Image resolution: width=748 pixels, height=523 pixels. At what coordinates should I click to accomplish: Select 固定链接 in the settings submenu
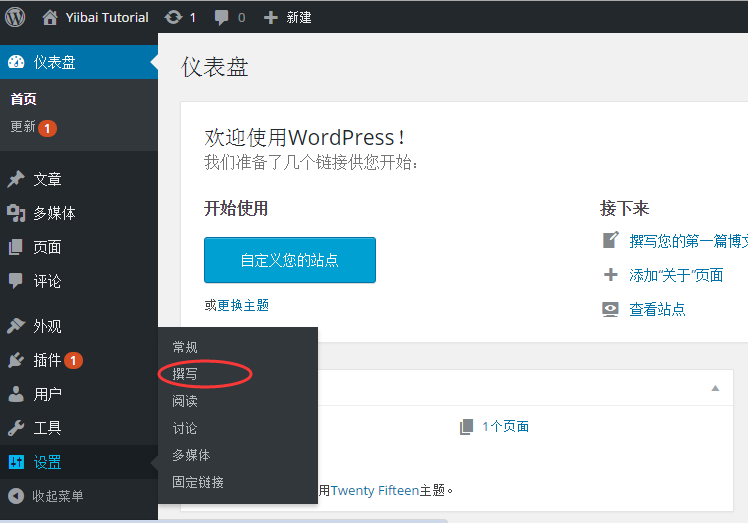[198, 482]
